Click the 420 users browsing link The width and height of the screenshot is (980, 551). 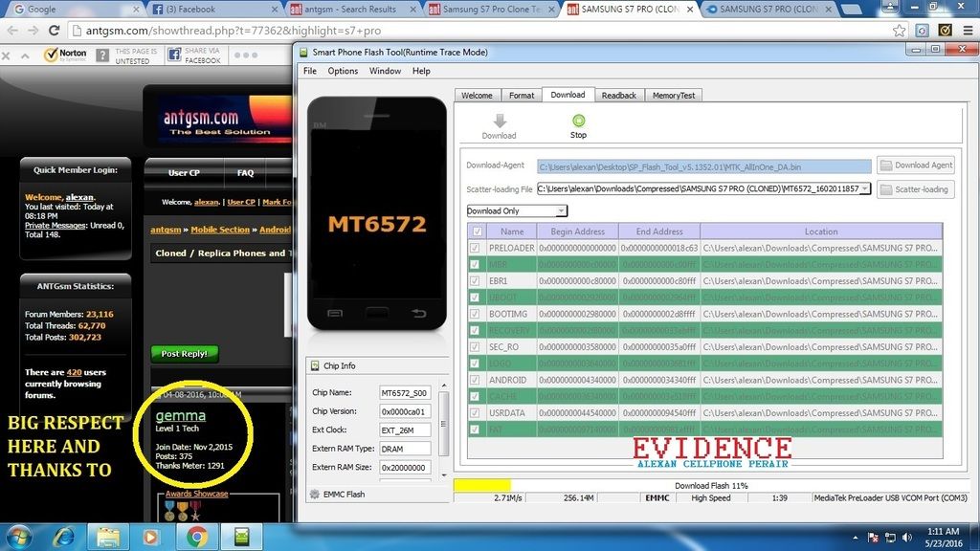point(75,372)
